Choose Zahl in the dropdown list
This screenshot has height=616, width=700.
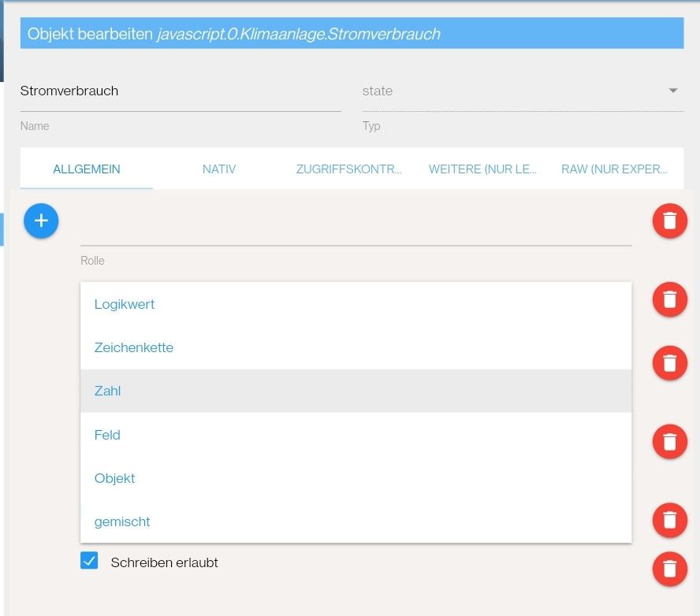356,391
